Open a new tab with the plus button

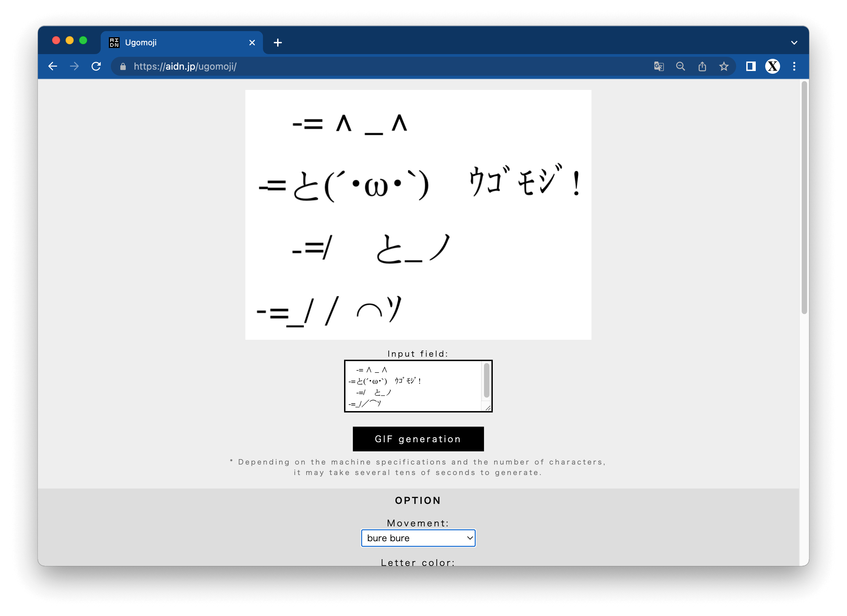(277, 43)
